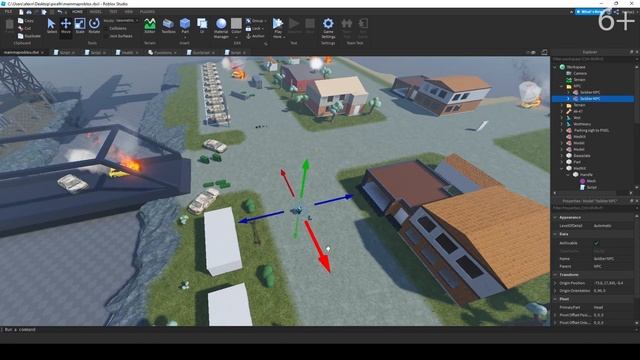The image size is (640, 360).
Task: Collapse the Workspace node in Explorer
Action: tap(556, 67)
